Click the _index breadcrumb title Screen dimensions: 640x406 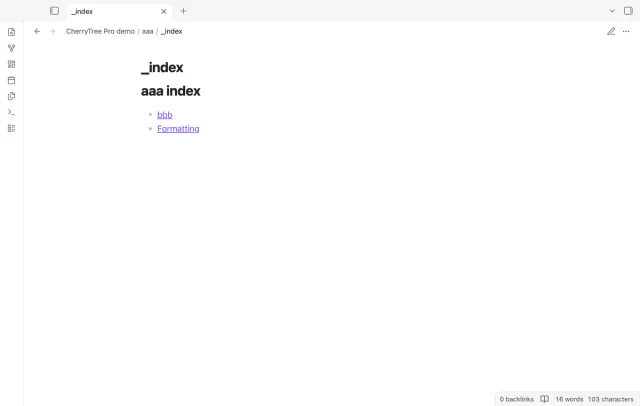171,31
